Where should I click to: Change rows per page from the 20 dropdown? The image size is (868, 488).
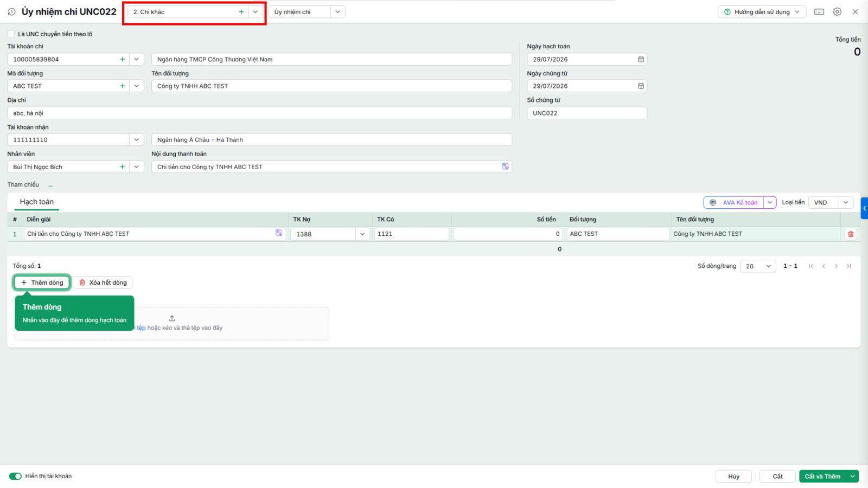[758, 266]
